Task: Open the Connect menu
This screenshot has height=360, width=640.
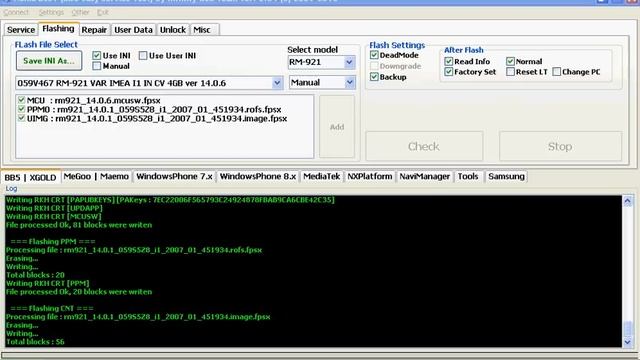Action: coord(16,12)
